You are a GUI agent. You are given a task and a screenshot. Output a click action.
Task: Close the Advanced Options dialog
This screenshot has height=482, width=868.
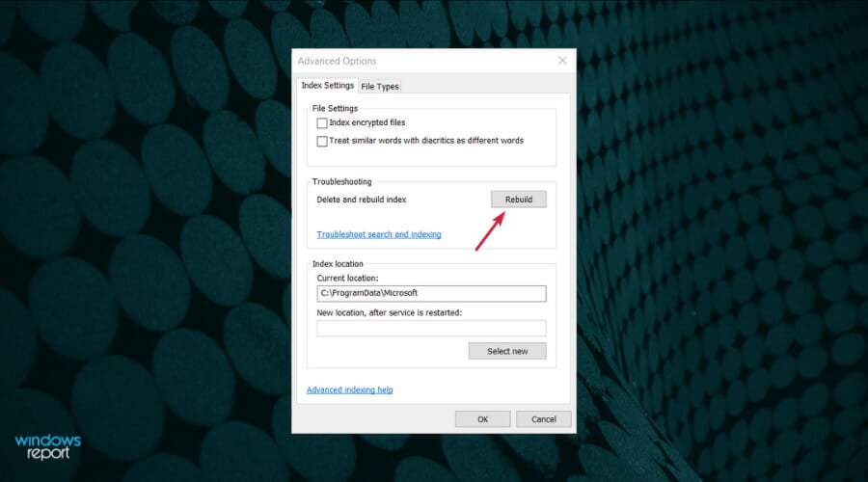(x=562, y=61)
